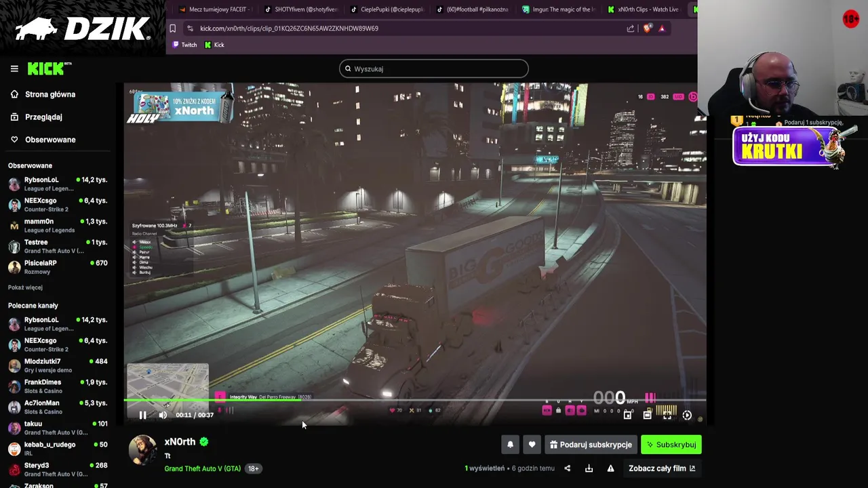Focus the Wyszukaj search field
Image resolution: width=868 pixels, height=488 pixels.
click(x=434, y=68)
